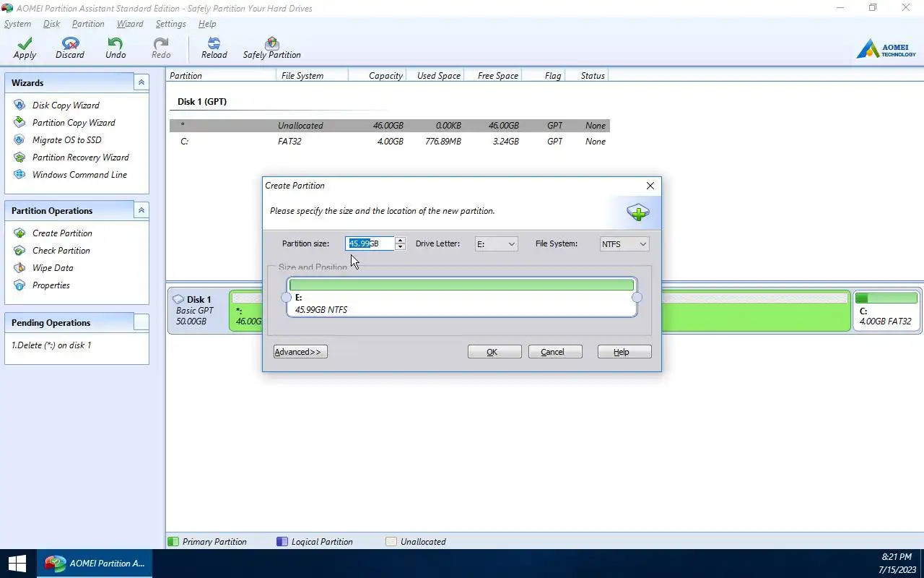924x578 pixels.
Task: Select the C: FAT32 partition row
Action: pos(390,142)
